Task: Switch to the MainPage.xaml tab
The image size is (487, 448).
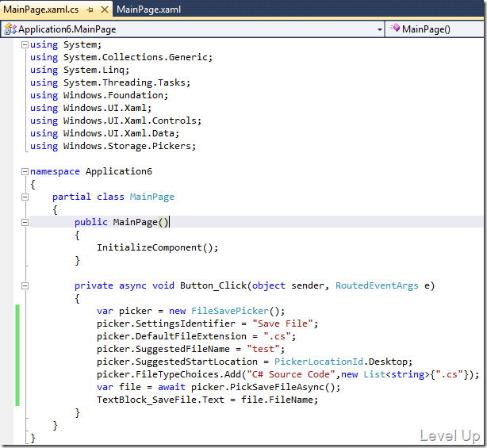Action: pyautogui.click(x=148, y=10)
